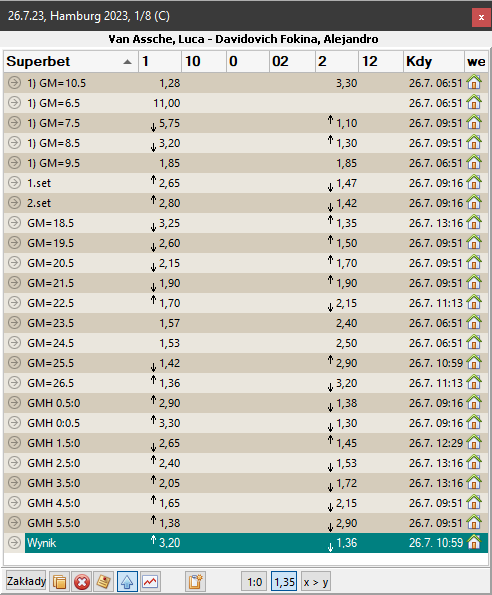Click time 26.7. 13:16 in GM=18.5 row
Image resolution: width=492 pixels, height=595 pixels.
coord(436,223)
